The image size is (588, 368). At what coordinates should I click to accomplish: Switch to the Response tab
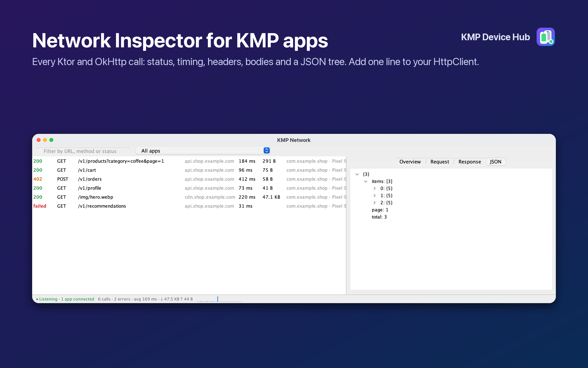pos(469,162)
